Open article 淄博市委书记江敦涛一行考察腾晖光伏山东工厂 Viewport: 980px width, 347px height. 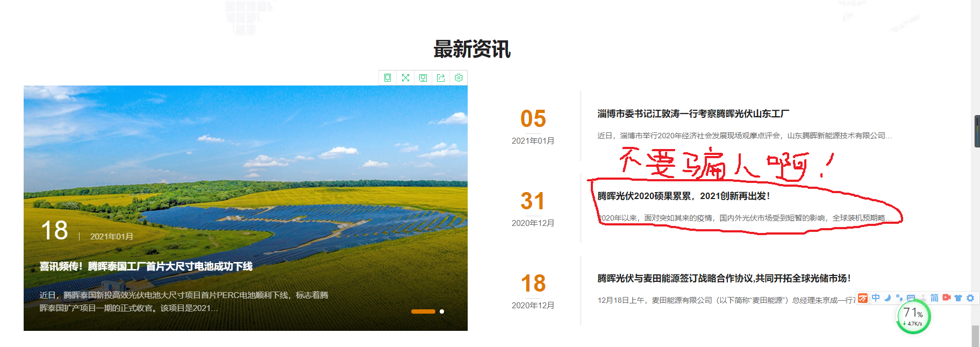(x=693, y=114)
